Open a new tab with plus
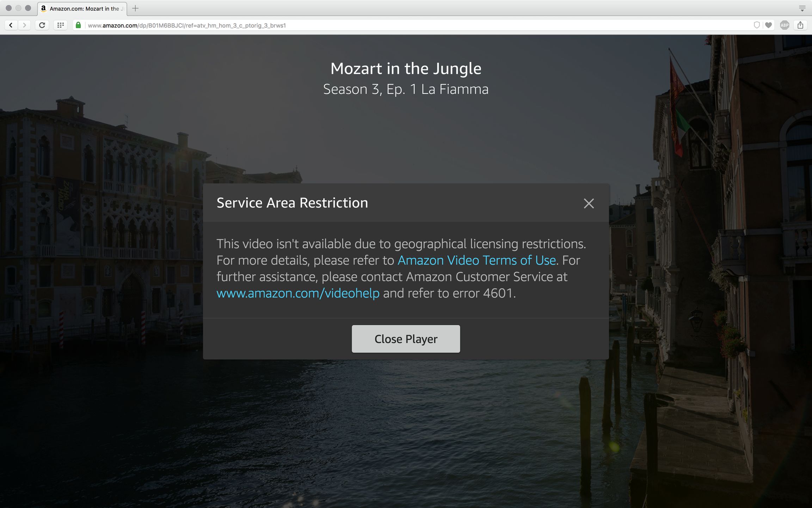The height and width of the screenshot is (508, 812). pyautogui.click(x=135, y=8)
